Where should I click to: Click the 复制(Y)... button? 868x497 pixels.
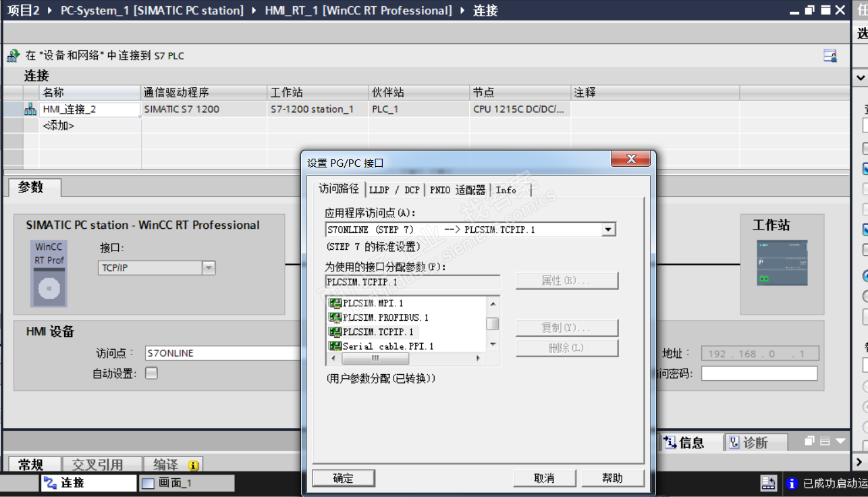567,328
